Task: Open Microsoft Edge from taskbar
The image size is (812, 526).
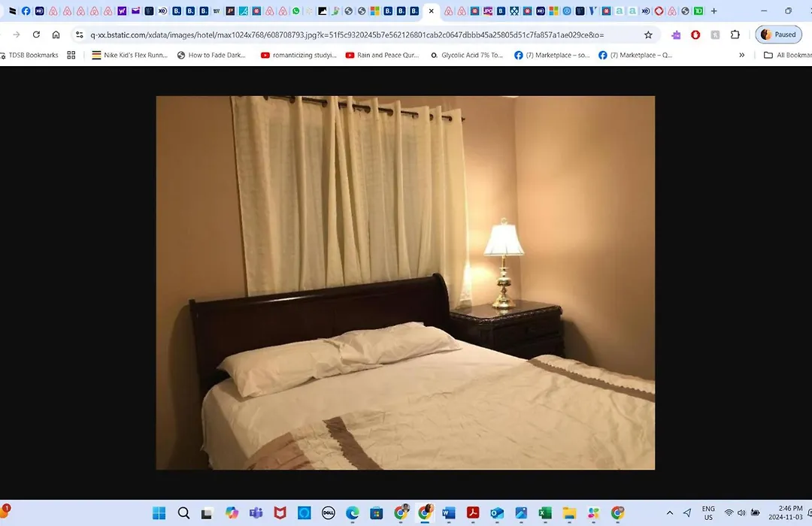Action: 352,513
